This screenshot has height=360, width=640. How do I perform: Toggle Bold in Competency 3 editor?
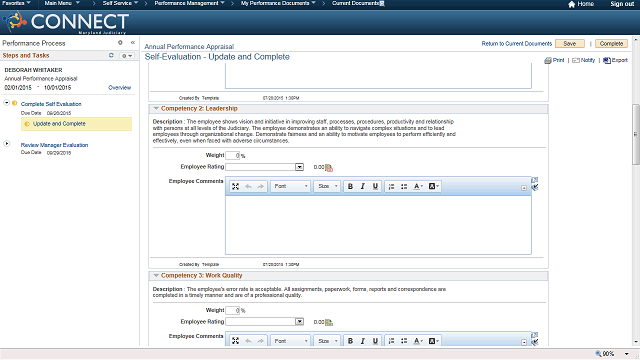[350, 341]
